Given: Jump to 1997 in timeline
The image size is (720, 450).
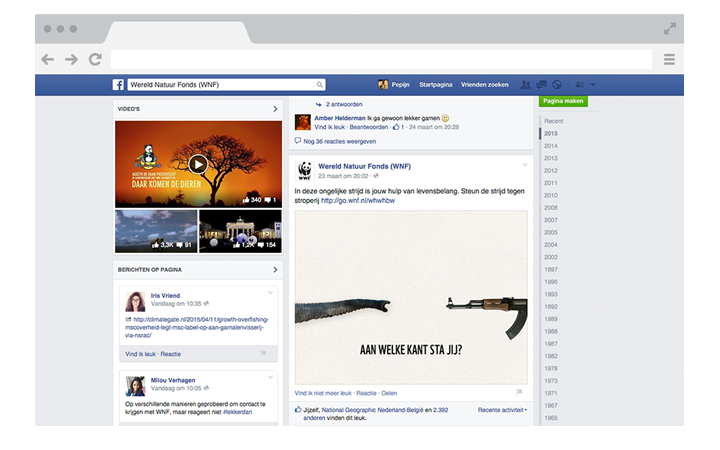Looking at the screenshot, I should click(x=551, y=270).
